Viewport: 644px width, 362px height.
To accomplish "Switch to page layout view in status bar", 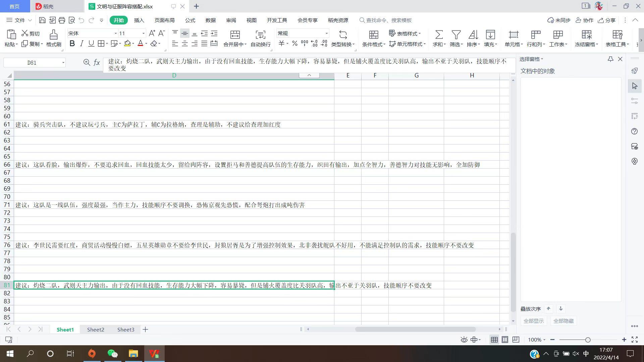I will coord(505,340).
